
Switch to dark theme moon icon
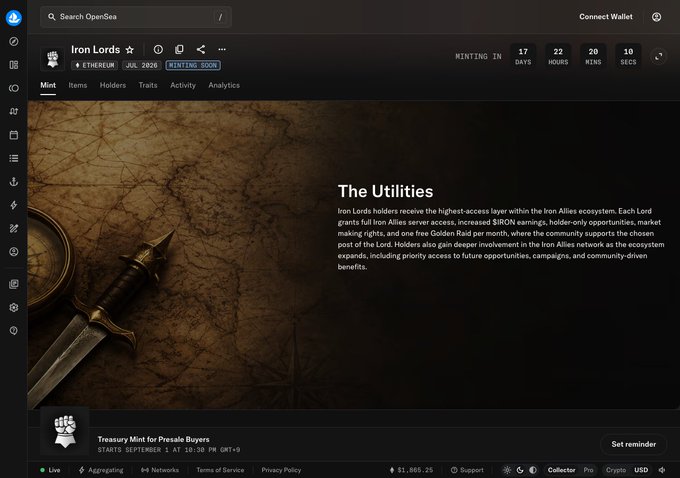click(520, 470)
